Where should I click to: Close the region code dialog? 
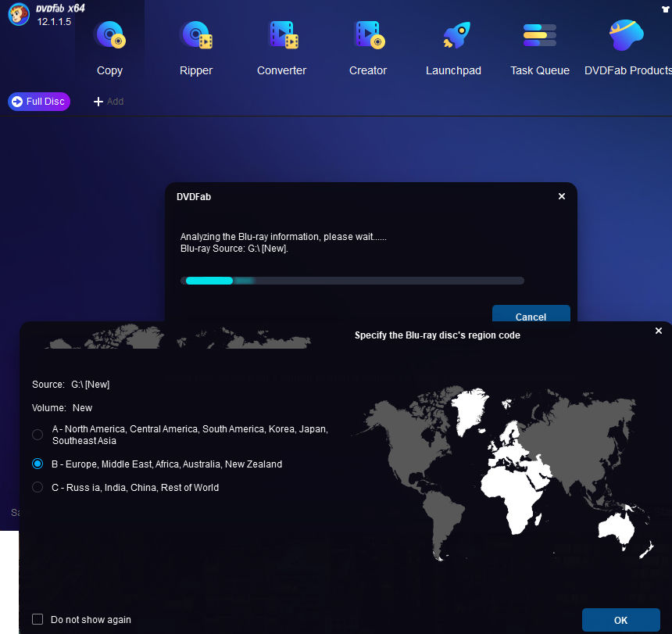[659, 331]
